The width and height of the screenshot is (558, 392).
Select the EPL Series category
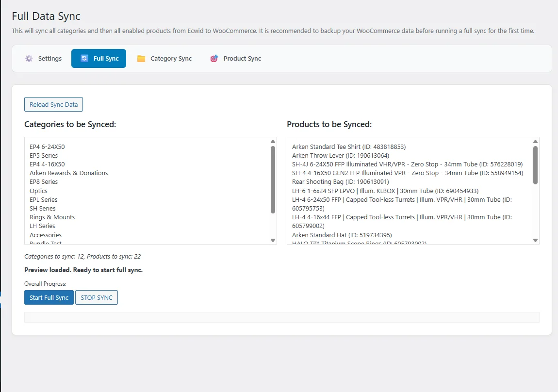point(43,199)
